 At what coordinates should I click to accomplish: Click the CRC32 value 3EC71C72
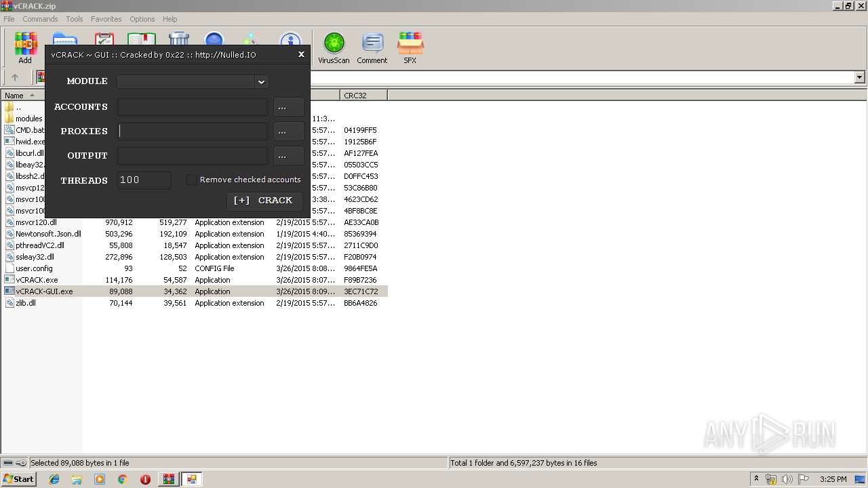(361, 291)
